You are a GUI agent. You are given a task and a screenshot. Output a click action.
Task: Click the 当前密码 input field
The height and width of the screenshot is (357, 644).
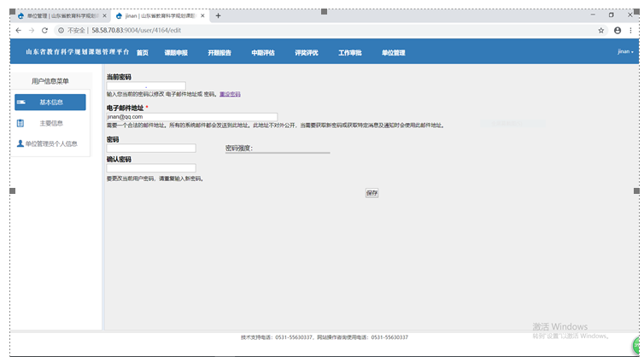coord(146,85)
